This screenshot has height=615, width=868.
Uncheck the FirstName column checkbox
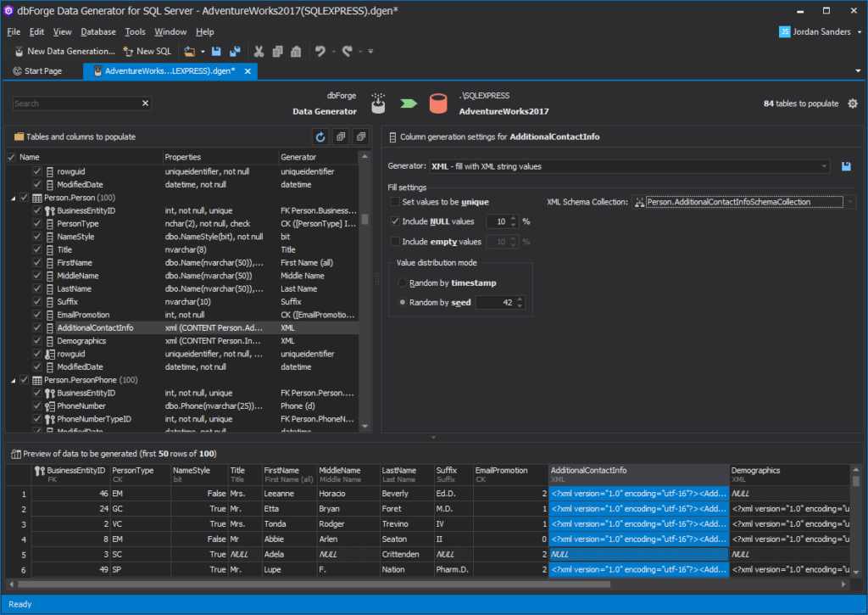(36, 263)
